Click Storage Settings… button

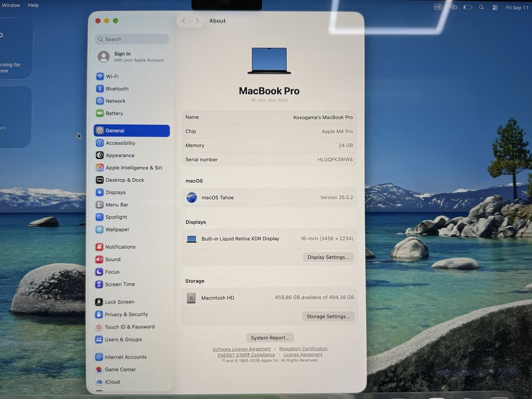point(328,316)
